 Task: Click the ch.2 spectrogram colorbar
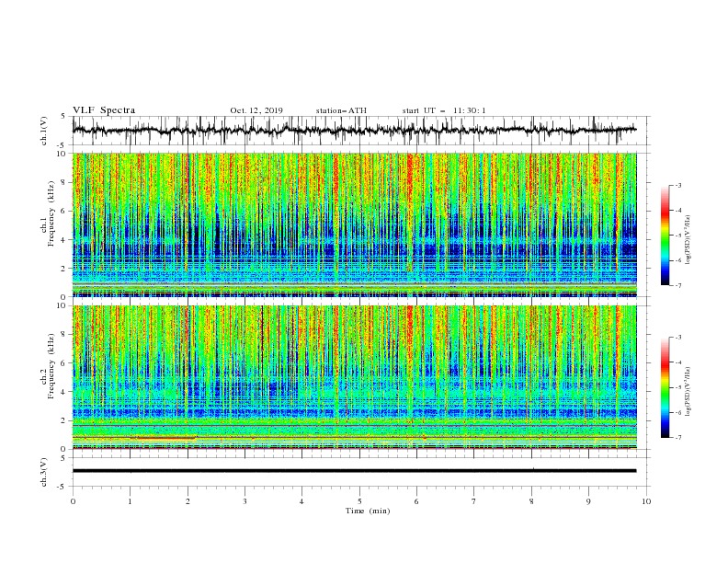tap(665, 387)
